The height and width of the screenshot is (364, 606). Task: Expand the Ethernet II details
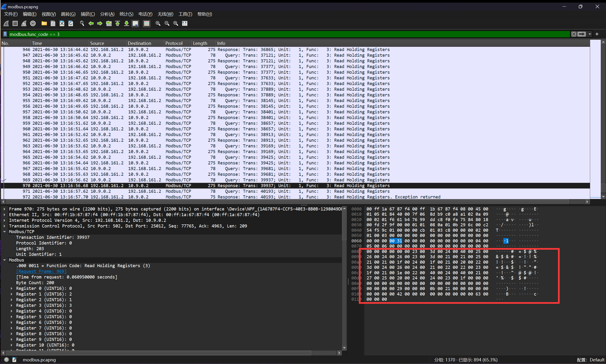(x=4, y=215)
